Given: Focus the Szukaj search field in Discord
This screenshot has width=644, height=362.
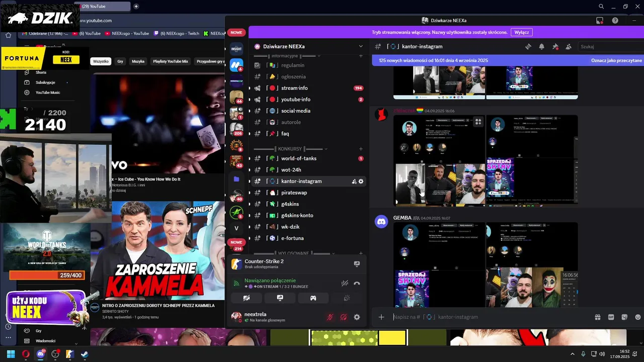Looking at the screenshot, I should click(610, 46).
